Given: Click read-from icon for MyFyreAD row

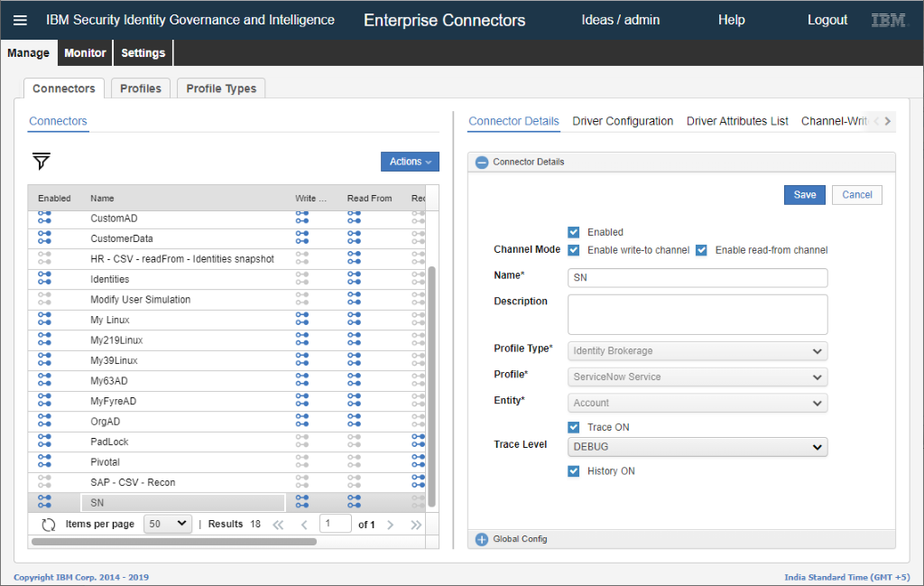Looking at the screenshot, I should [354, 401].
